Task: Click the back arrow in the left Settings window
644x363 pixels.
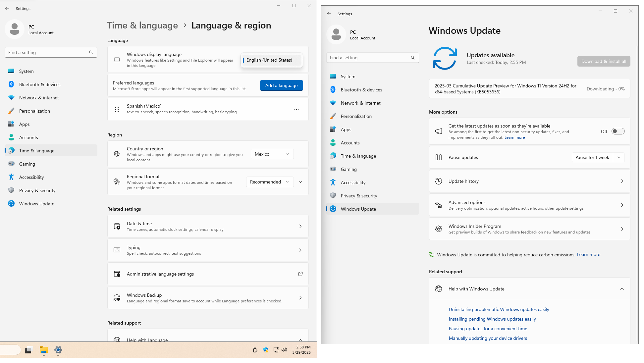Action: 7,8
